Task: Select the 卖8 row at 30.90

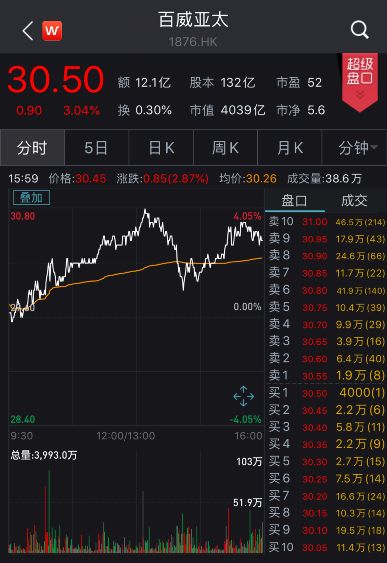Action: [x=327, y=256]
